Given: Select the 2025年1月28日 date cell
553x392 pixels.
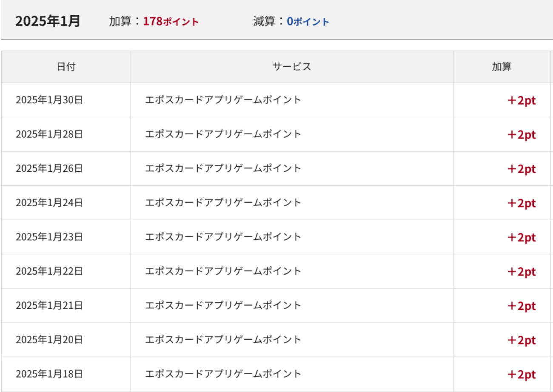Looking at the screenshot, I should point(49,134).
